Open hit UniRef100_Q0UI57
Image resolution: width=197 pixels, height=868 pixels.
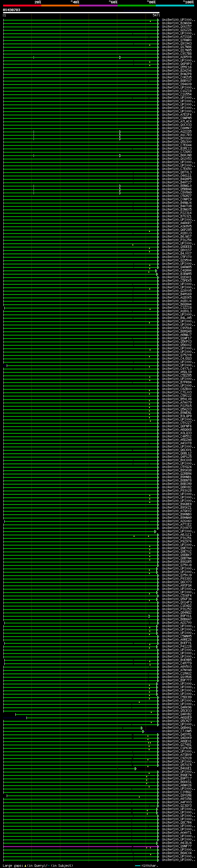(x=176, y=26)
